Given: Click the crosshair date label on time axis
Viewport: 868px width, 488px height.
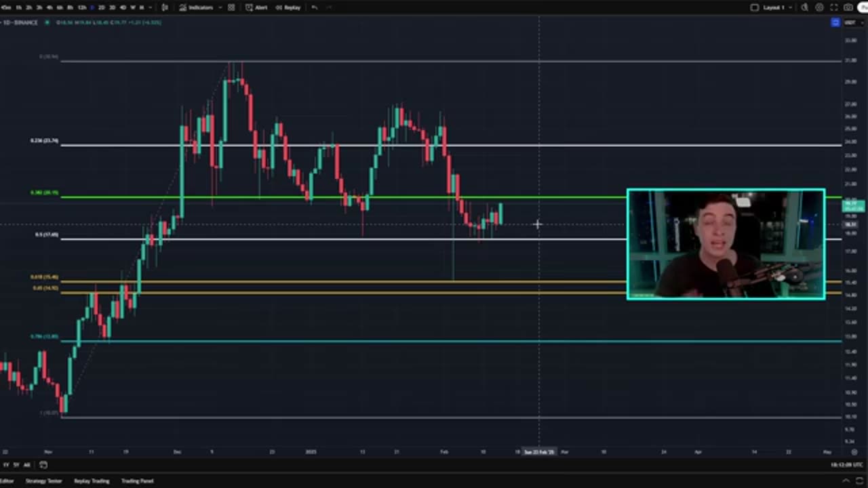Looking at the screenshot, I should click(539, 452).
